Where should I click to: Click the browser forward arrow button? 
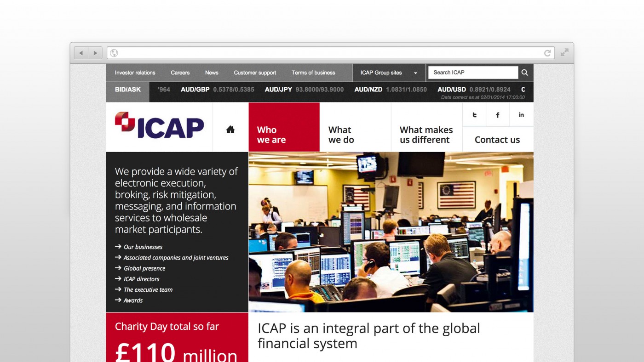click(95, 53)
